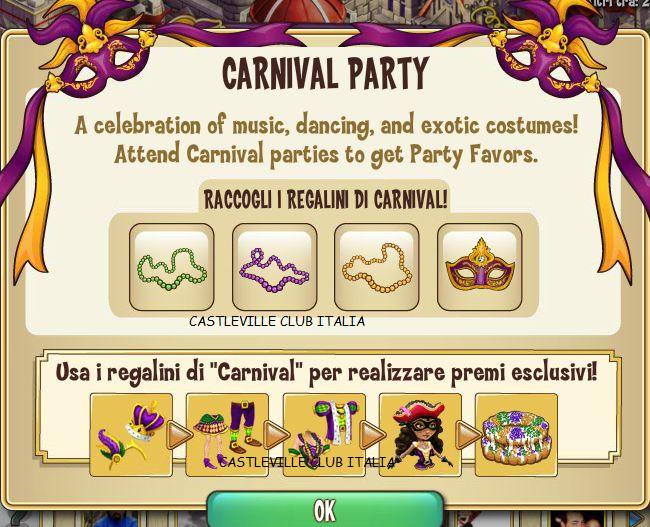The image size is (650, 527).
Task: Click arrow after the skirt prize
Action: [276, 435]
